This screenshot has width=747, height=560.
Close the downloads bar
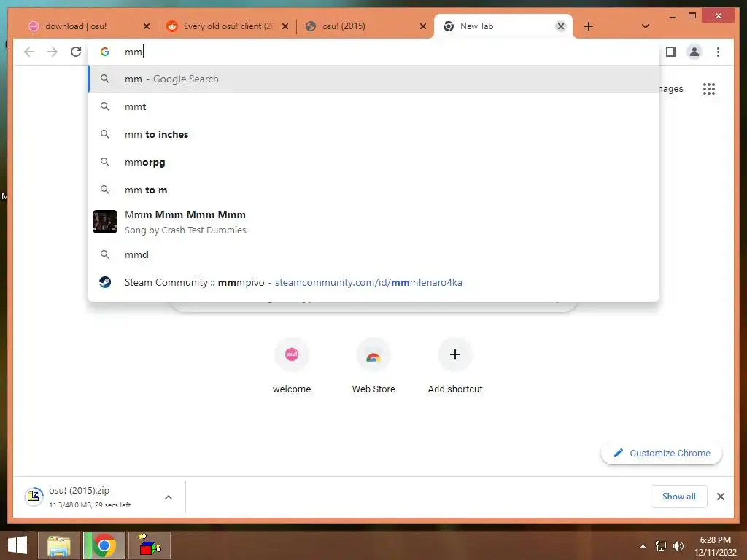click(x=720, y=497)
